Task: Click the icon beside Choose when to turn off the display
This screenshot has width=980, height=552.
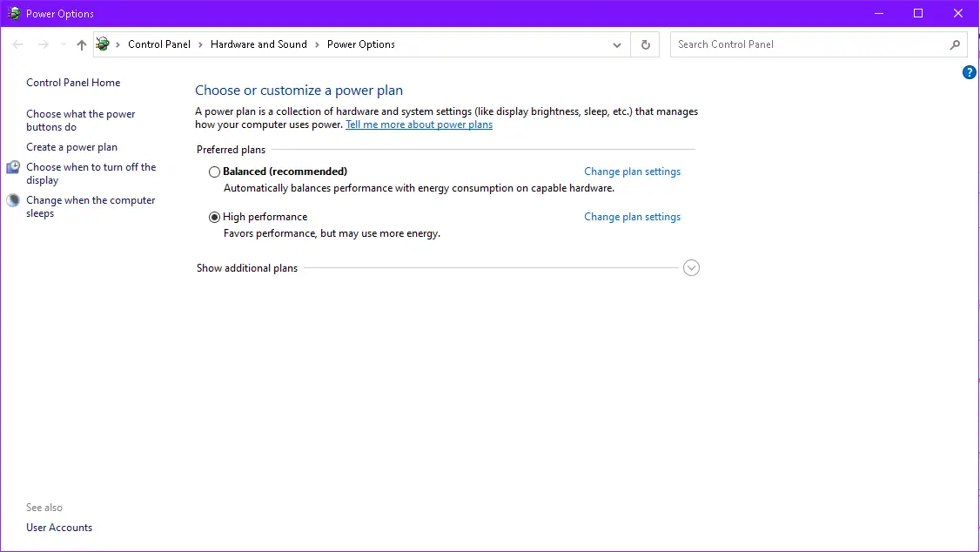Action: pyautogui.click(x=12, y=166)
